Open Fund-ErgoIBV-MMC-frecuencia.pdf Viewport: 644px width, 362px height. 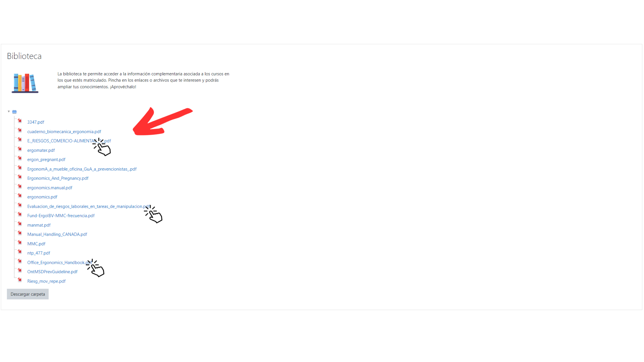click(x=61, y=216)
